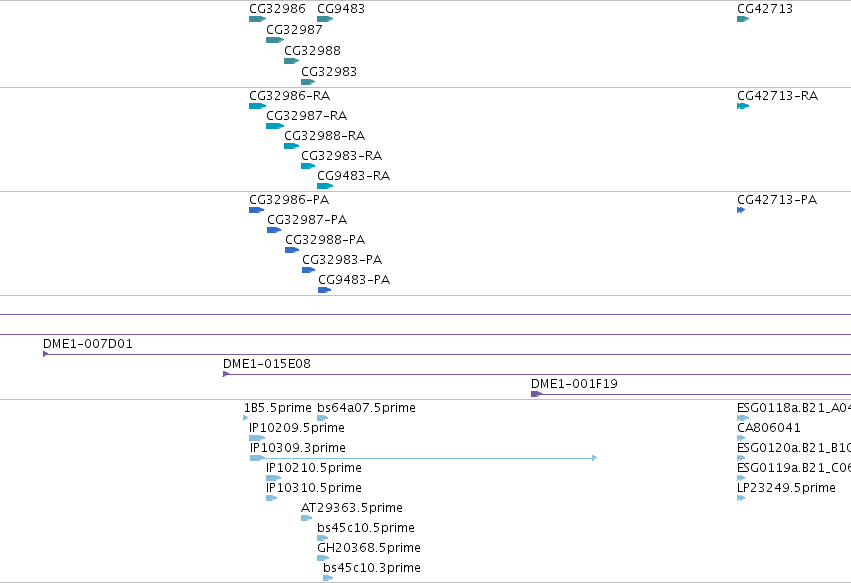Select protein CG9483-PA
Image resolution: width=851 pixels, height=583 pixels.
324,290
